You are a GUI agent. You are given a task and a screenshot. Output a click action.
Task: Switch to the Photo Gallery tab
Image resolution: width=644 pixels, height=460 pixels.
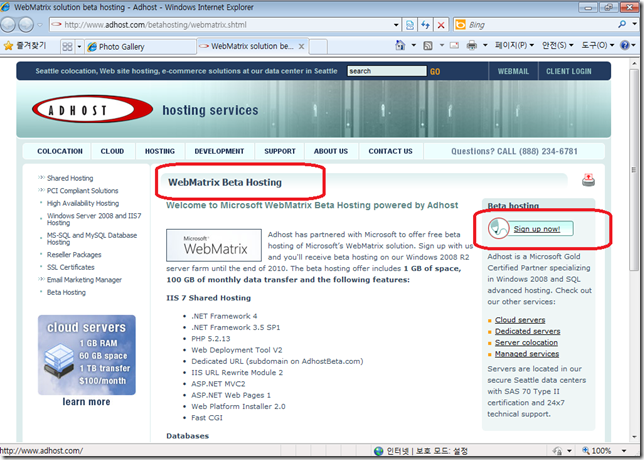click(140, 46)
